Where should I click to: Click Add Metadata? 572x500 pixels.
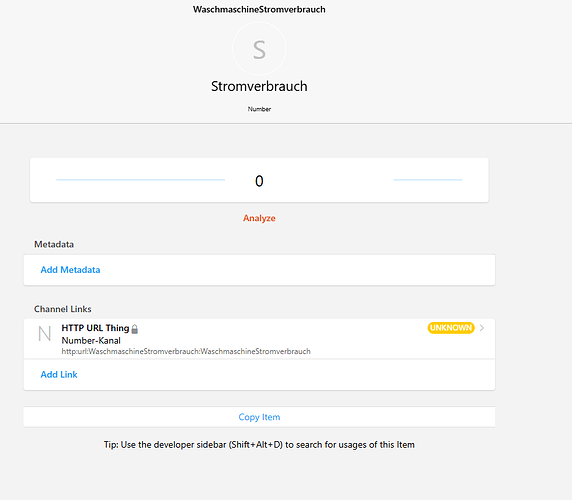pyautogui.click(x=70, y=270)
